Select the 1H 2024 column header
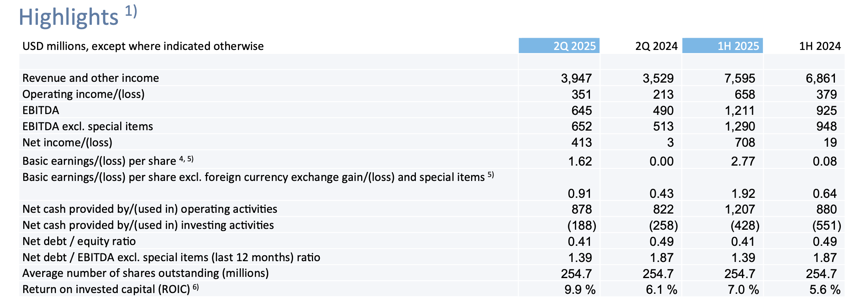This screenshot has height=306, width=868. (820, 46)
